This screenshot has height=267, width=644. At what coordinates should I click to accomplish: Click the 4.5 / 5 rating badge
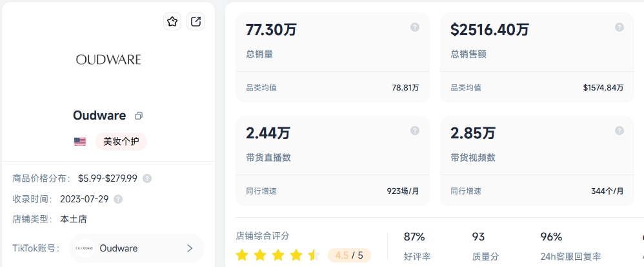coord(349,255)
